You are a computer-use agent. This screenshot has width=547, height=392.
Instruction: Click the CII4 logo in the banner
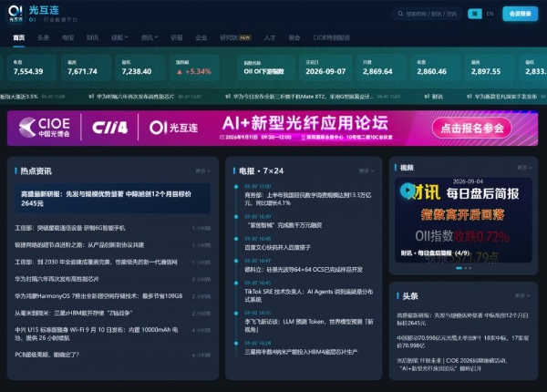pyautogui.click(x=110, y=128)
